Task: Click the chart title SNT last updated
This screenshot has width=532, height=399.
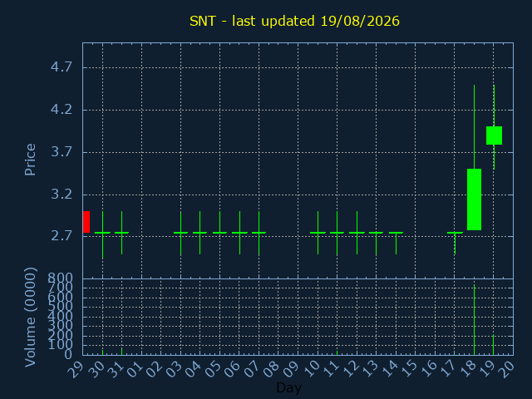Action: point(294,21)
